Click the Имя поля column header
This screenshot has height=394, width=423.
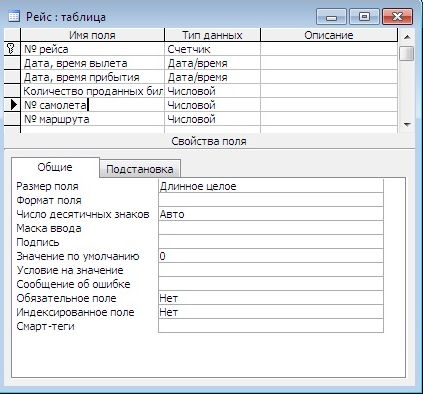click(x=92, y=35)
